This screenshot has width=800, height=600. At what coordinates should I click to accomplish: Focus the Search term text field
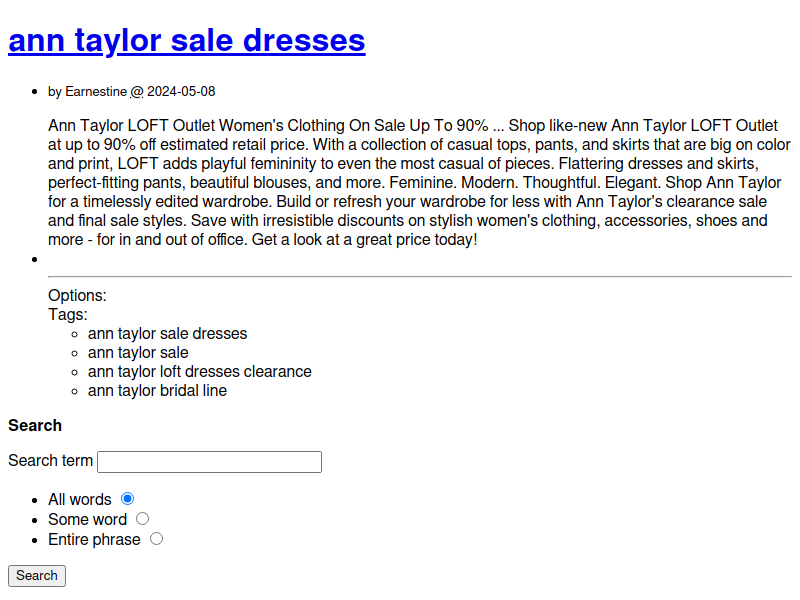(209, 462)
